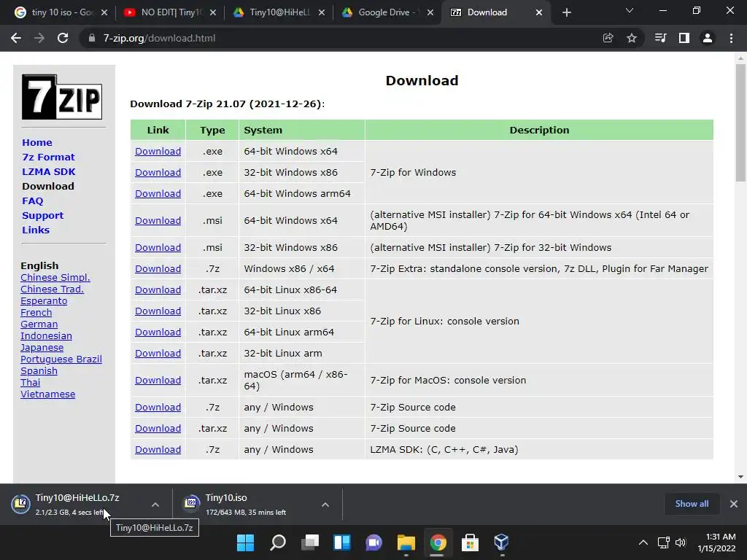747x560 pixels.
Task: Toggle the Chrome side panel icon
Action: point(684,38)
